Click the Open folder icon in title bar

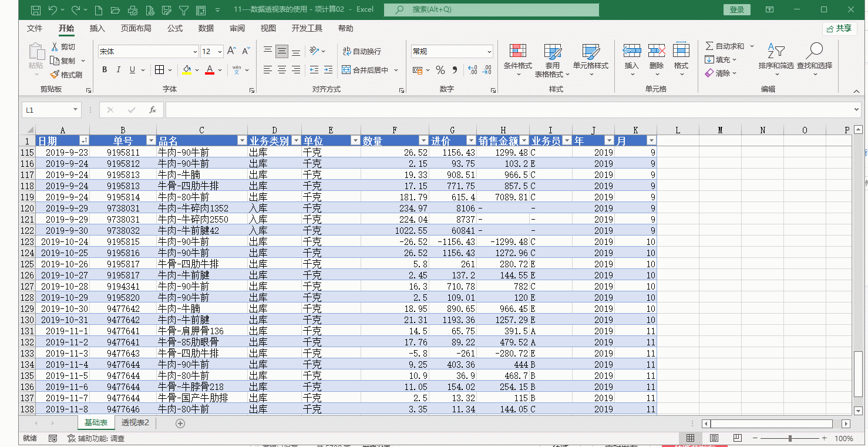(x=116, y=10)
